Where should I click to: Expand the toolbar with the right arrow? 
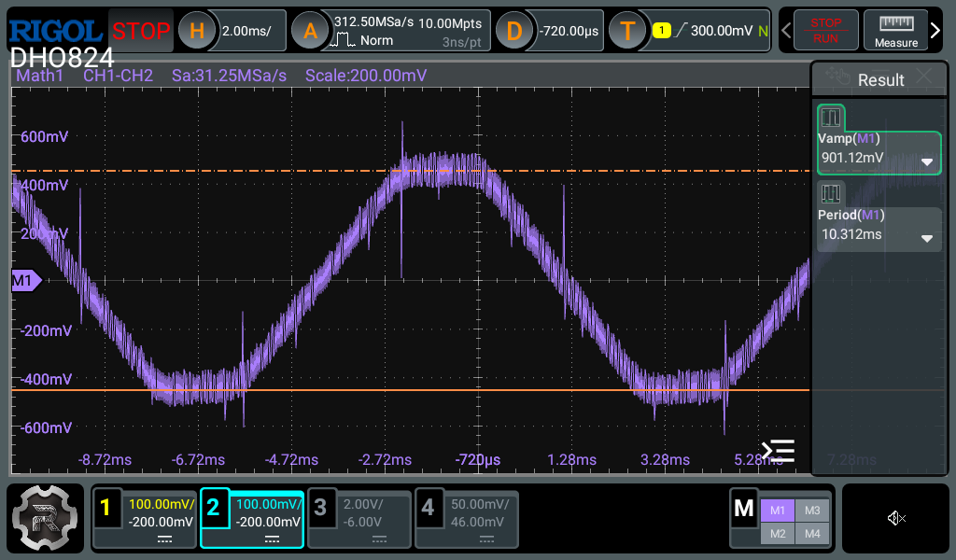tap(936, 31)
